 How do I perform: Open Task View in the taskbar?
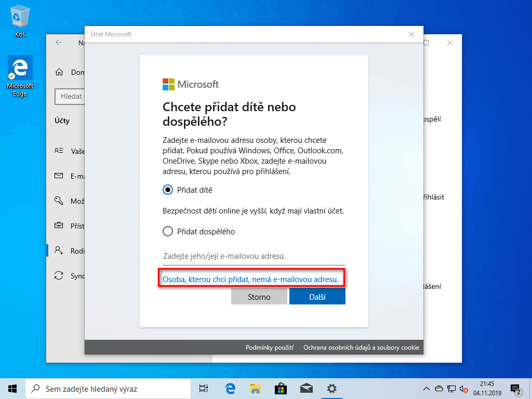point(204,388)
